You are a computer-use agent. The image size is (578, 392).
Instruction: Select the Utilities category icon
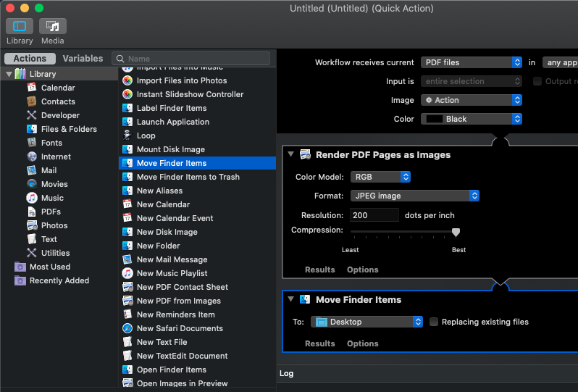pyautogui.click(x=32, y=253)
